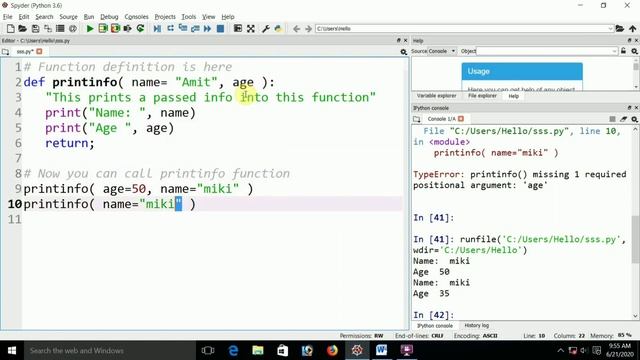
Task: Click line 6 return statement in editor
Action: (69, 143)
